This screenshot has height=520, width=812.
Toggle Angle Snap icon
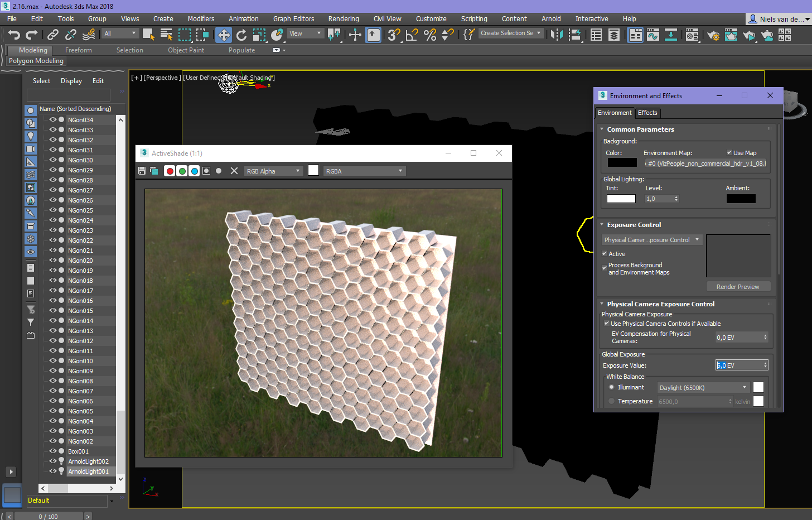click(412, 35)
